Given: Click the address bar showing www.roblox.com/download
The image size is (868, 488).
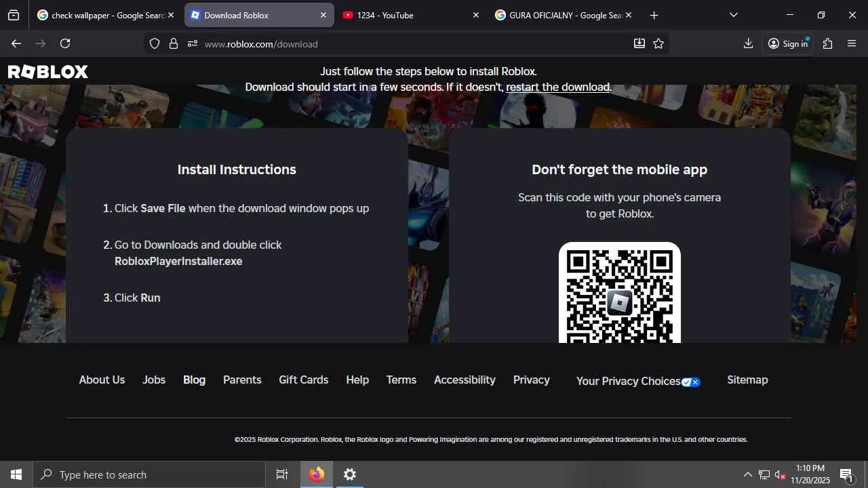Looking at the screenshot, I should pos(407,43).
